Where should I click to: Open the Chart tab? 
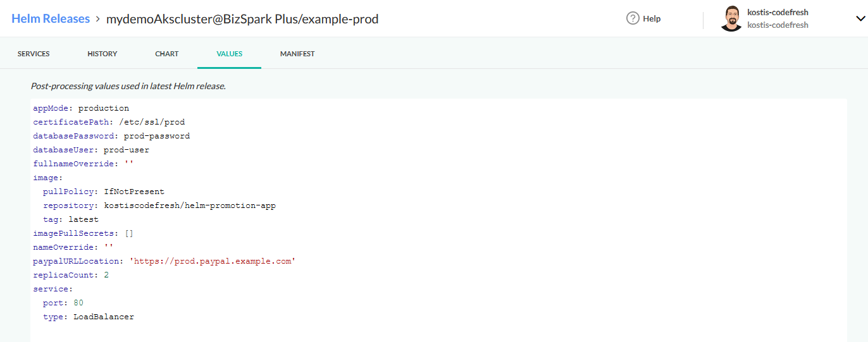point(167,54)
